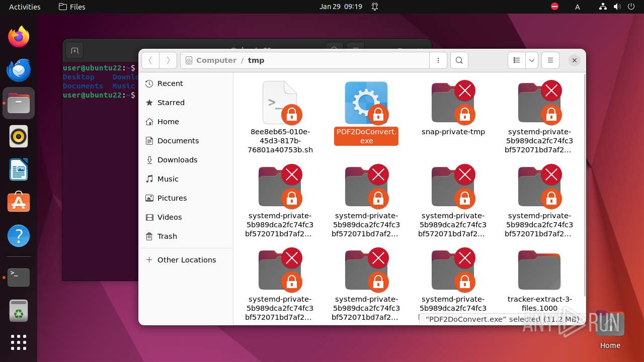Screen dimensions: 644x362
Task: Close the Files window
Action: (574, 60)
